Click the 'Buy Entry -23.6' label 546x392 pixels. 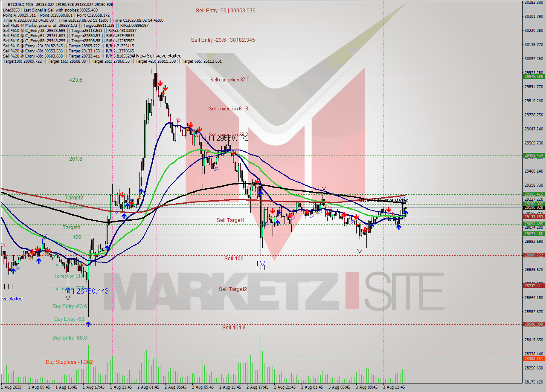tap(70, 306)
